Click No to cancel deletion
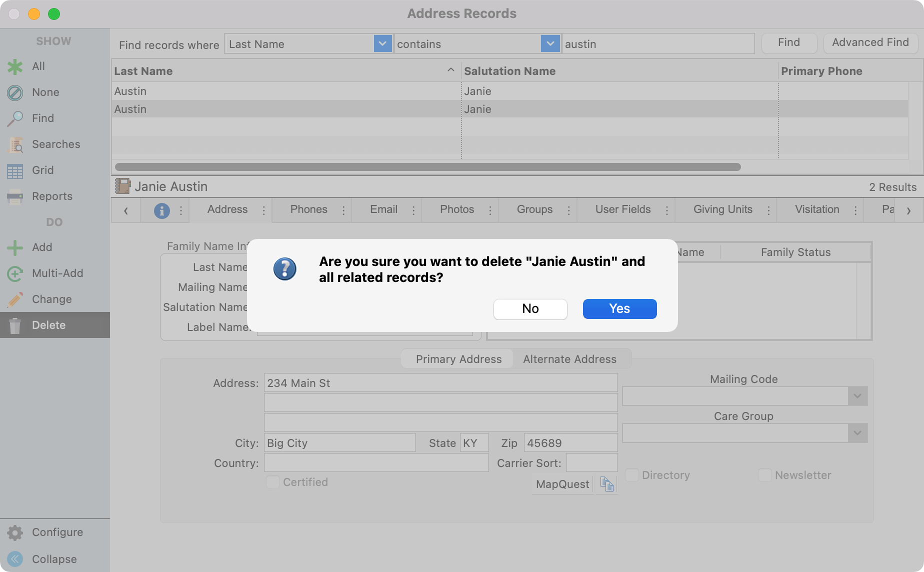 (530, 308)
